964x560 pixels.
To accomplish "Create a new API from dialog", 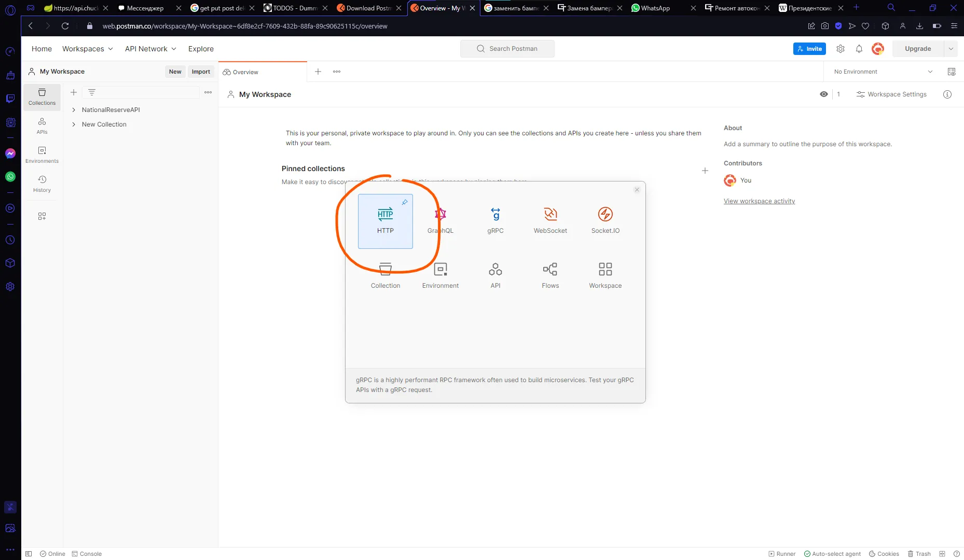I will pyautogui.click(x=495, y=276).
